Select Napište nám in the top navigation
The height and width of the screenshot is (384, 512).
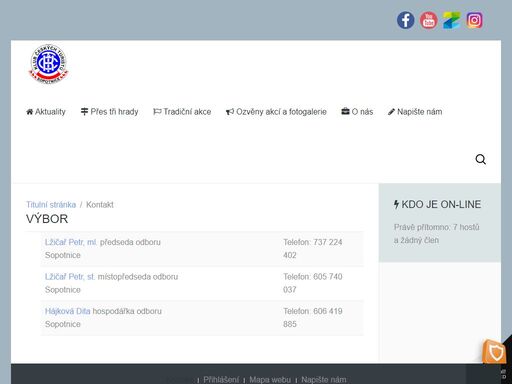coord(415,112)
